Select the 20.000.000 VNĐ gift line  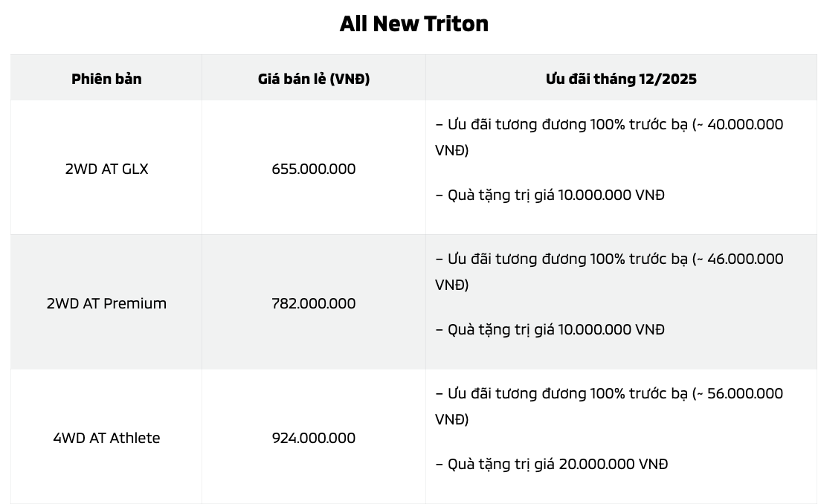[551, 464]
